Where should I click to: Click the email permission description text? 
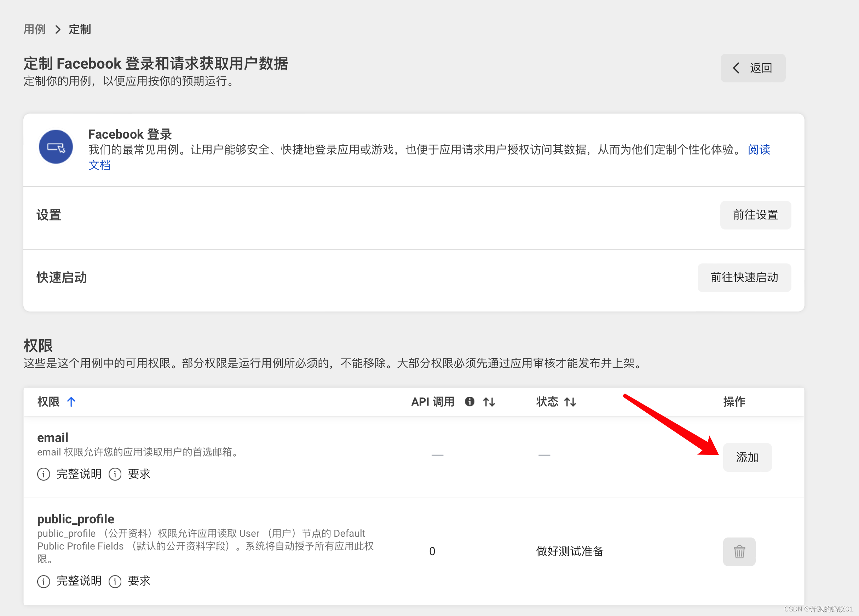tap(139, 452)
